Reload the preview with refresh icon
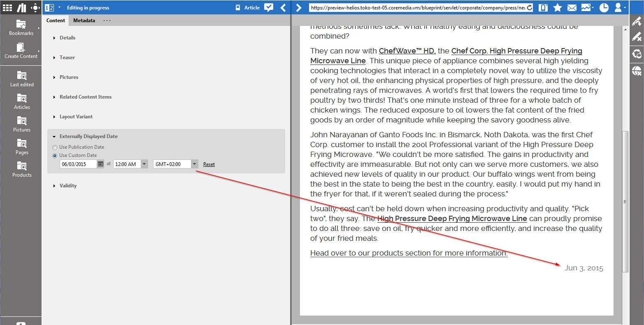 point(530,7)
